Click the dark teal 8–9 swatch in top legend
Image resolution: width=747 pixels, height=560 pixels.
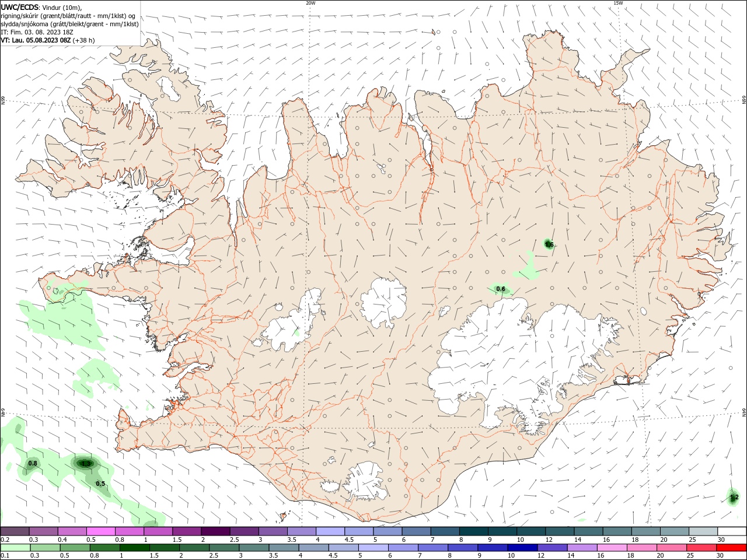(x=473, y=531)
